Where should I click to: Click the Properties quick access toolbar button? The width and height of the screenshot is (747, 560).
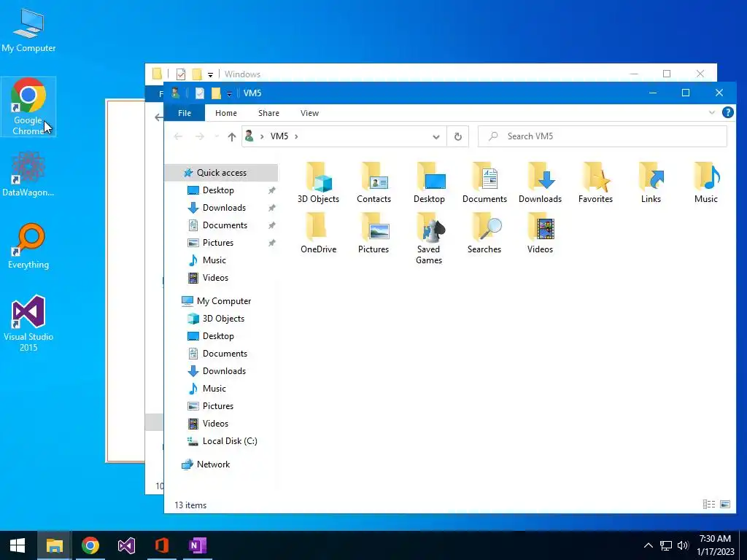point(200,93)
